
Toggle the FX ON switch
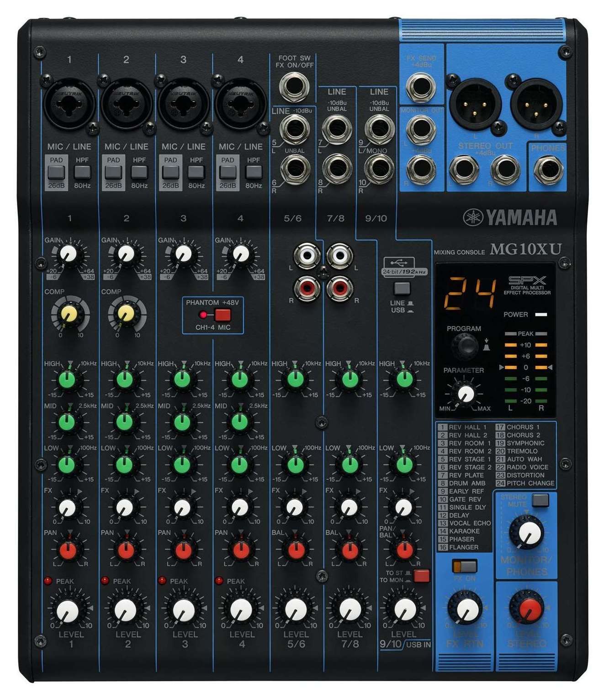coord(465,566)
